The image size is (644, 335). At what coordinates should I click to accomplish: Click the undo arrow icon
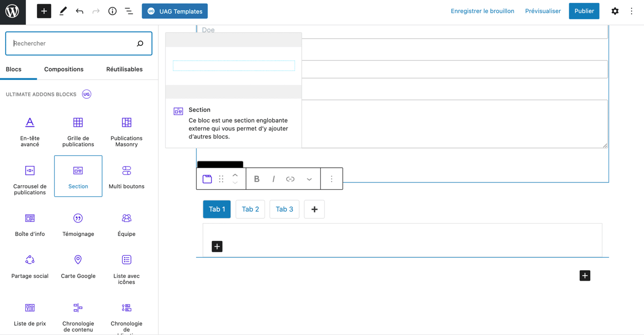point(80,11)
